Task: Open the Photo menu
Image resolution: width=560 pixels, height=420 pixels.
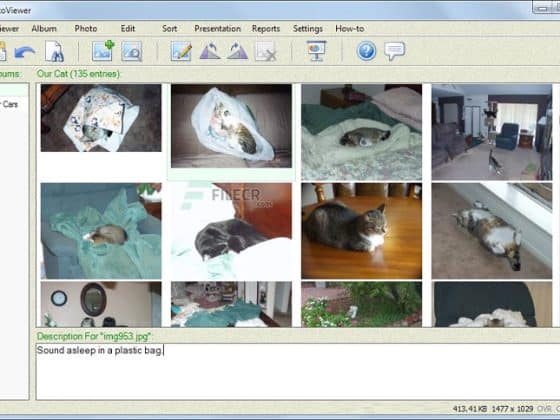Action: [x=86, y=29]
